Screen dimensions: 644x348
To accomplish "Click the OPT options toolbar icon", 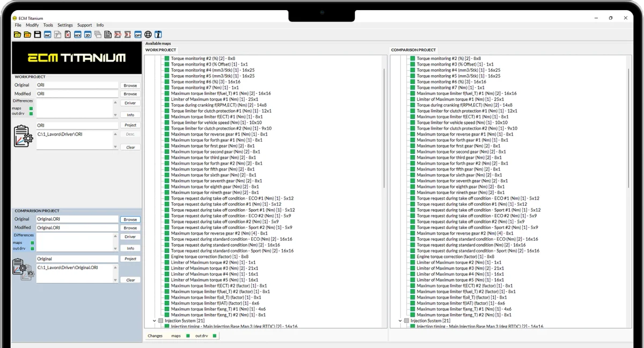I will tap(138, 34).
